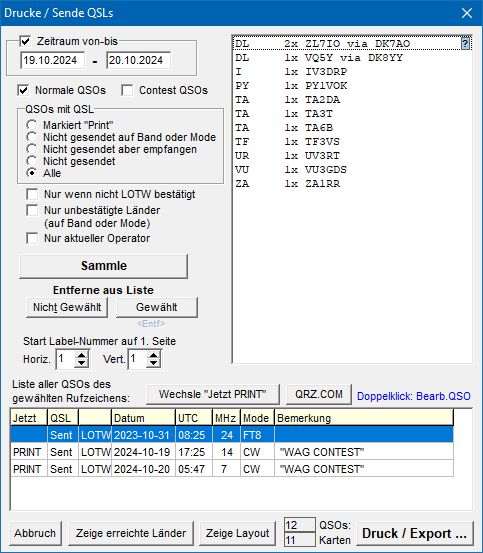Click the end date field 20.10.2024
The image size is (483, 553).
pyautogui.click(x=139, y=60)
